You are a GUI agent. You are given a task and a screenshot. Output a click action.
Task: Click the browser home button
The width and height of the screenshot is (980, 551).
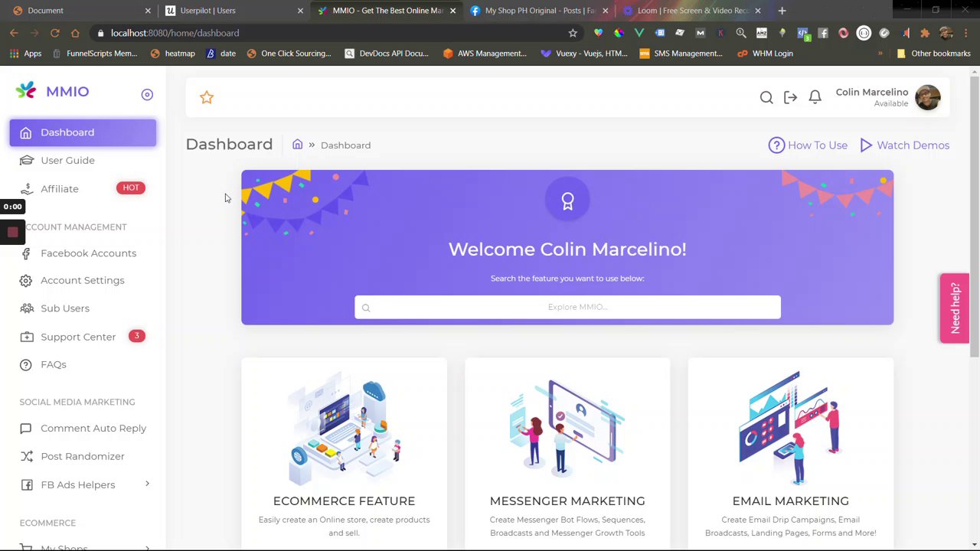click(75, 33)
